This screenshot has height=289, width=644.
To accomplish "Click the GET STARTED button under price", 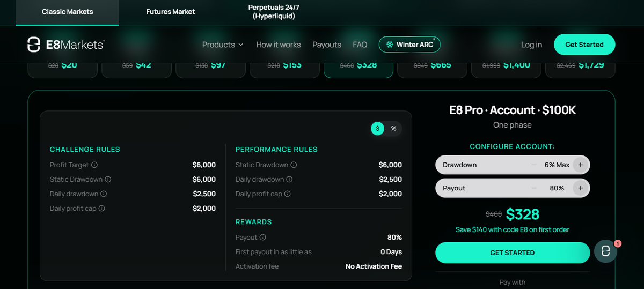I will coord(513,253).
